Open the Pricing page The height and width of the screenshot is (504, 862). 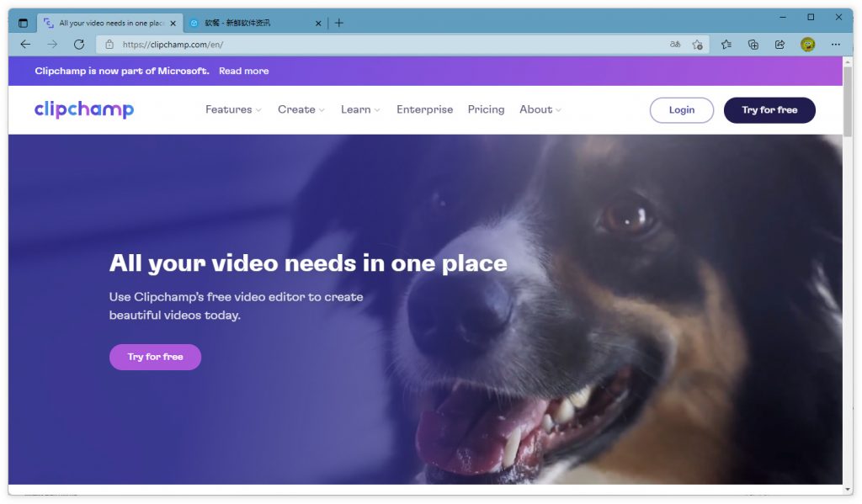[486, 110]
